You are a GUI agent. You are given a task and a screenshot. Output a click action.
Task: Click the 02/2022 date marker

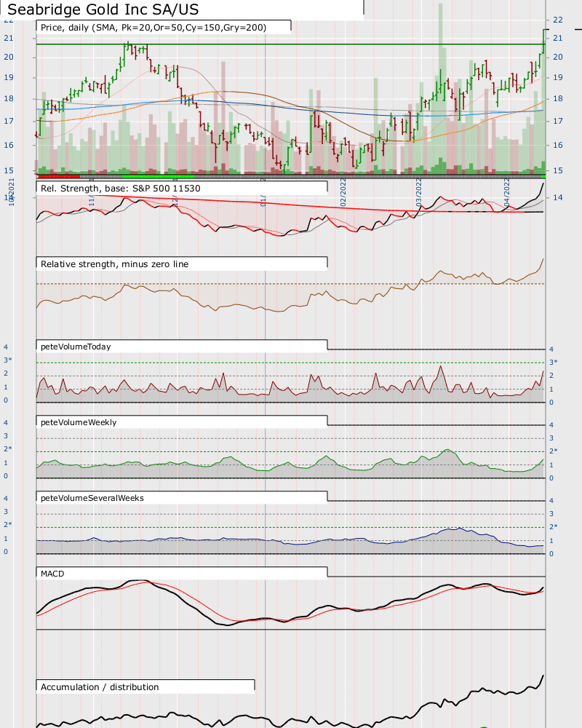[x=343, y=192]
